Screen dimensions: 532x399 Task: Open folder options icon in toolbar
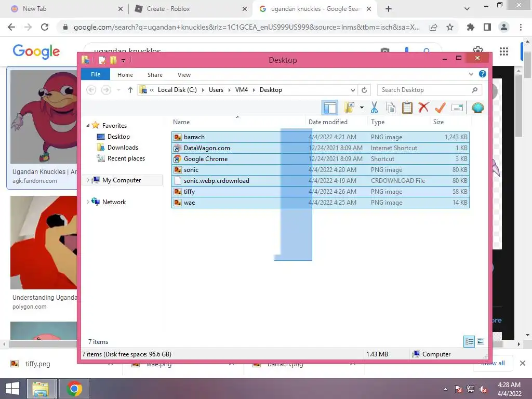tap(350, 108)
